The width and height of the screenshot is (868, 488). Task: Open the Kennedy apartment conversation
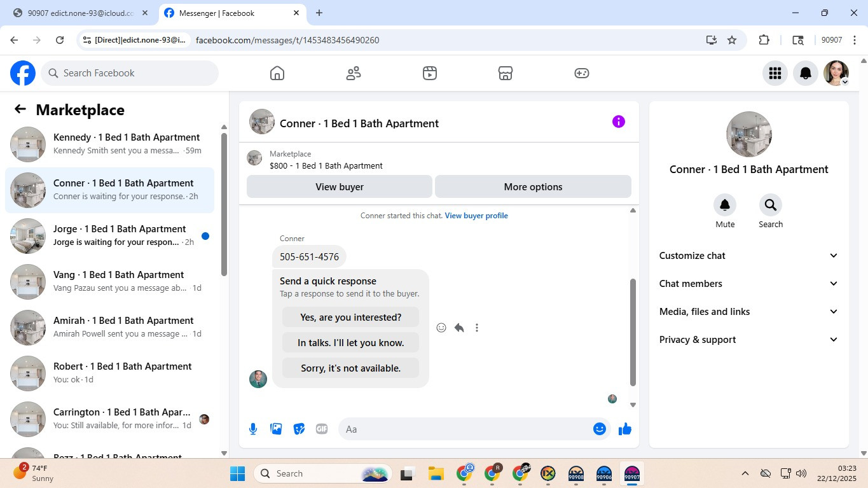point(109,144)
